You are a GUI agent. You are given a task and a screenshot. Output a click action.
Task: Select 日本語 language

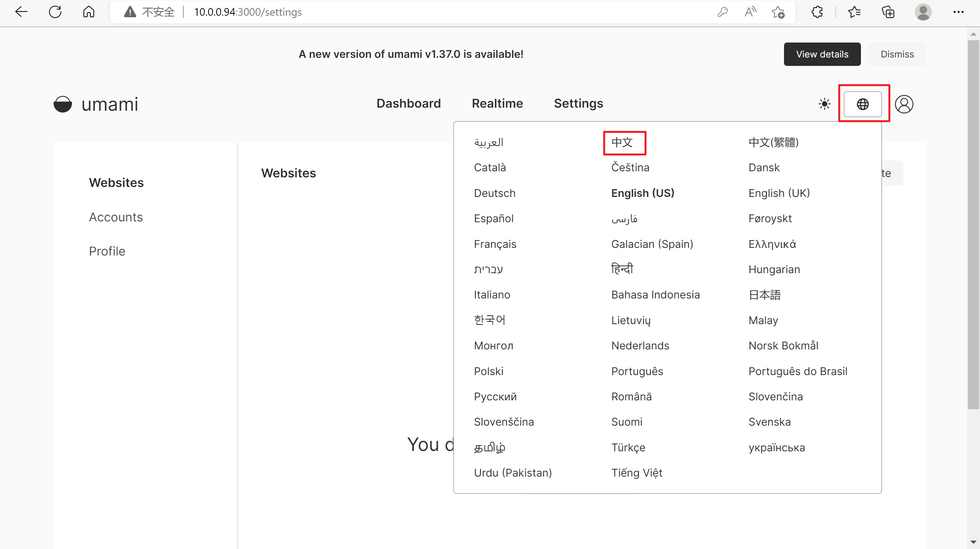[x=764, y=295]
